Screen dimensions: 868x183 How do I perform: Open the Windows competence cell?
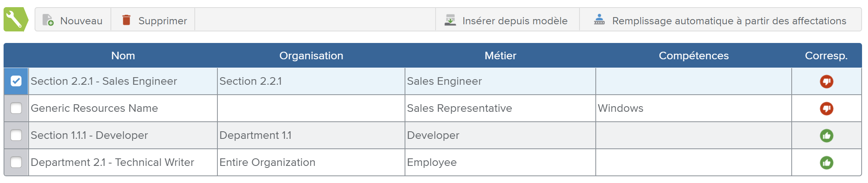[x=620, y=108]
